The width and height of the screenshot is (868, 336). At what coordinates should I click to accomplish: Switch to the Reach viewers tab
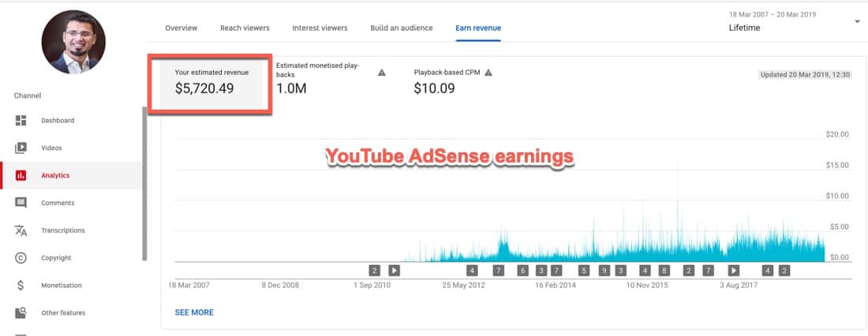[245, 28]
